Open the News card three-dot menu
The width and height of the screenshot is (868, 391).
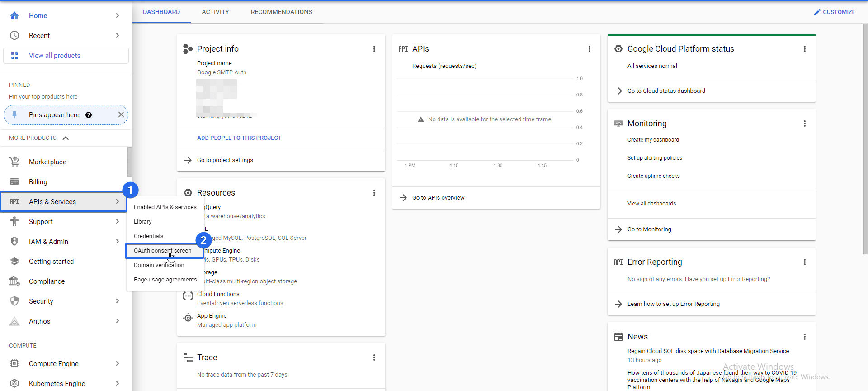tap(805, 337)
